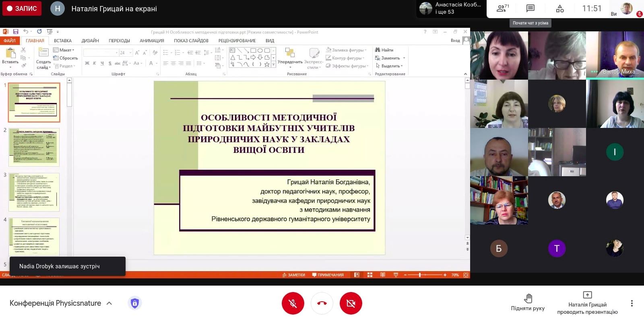Switch to slide sorter view in status bar
The height and width of the screenshot is (321, 644).
pos(370,275)
